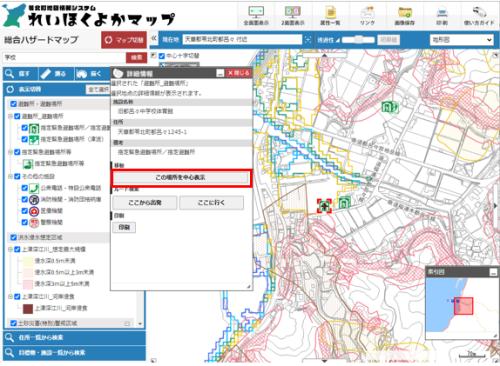This screenshot has width=500, height=366.
Task: Click the リンク envelope icon
Action: [367, 12]
